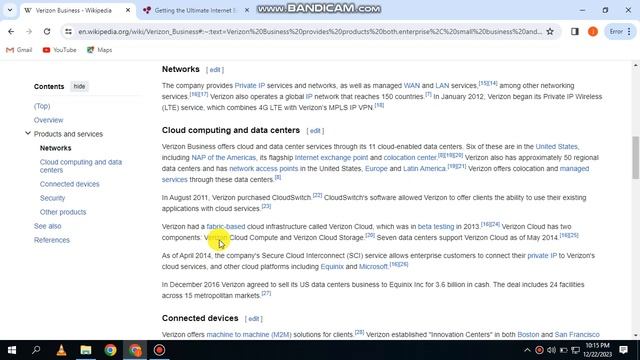The image size is (640, 360).
Task: Select Security in contents list
Action: pyautogui.click(x=52, y=198)
